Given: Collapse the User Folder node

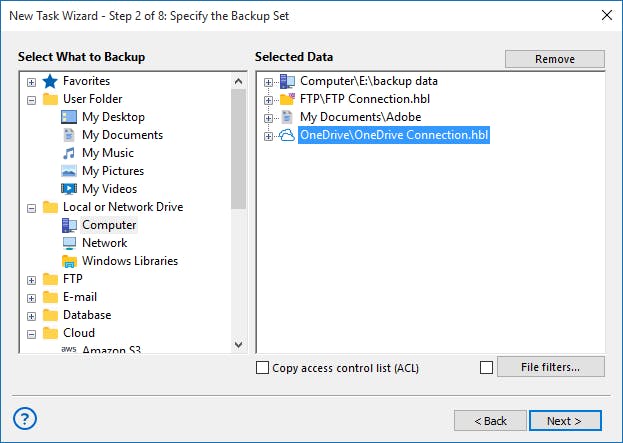Looking at the screenshot, I should pyautogui.click(x=32, y=99).
